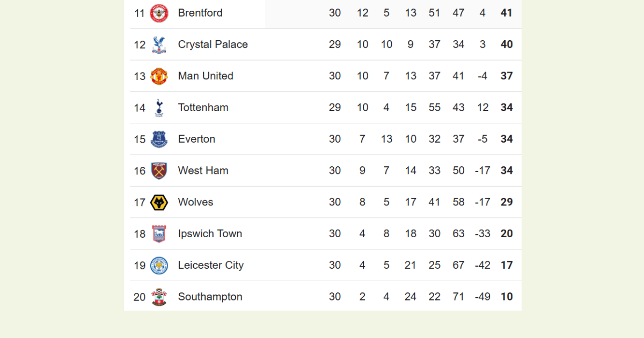Image resolution: width=644 pixels, height=338 pixels.
Task: Select the Ipswich Town team name
Action: coord(210,234)
